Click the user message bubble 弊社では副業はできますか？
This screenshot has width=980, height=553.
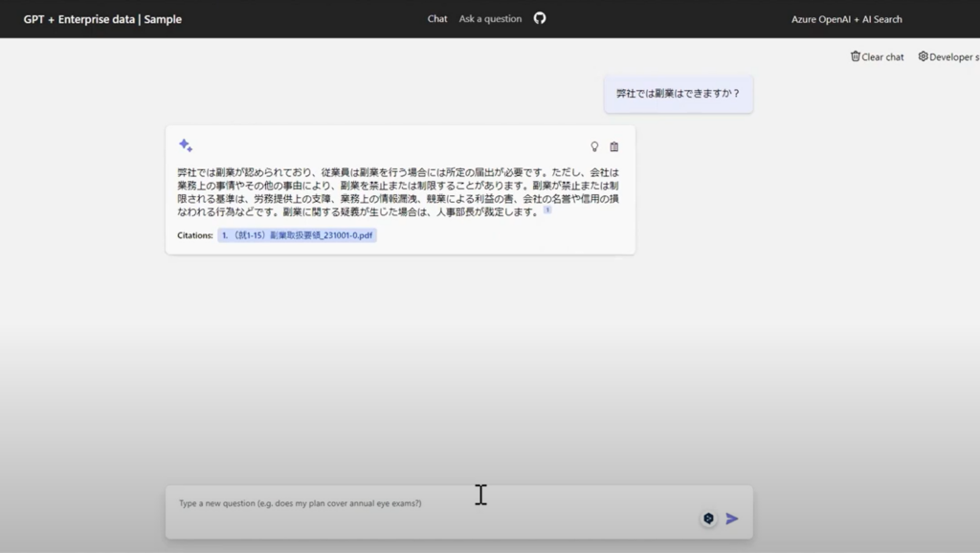tap(679, 94)
